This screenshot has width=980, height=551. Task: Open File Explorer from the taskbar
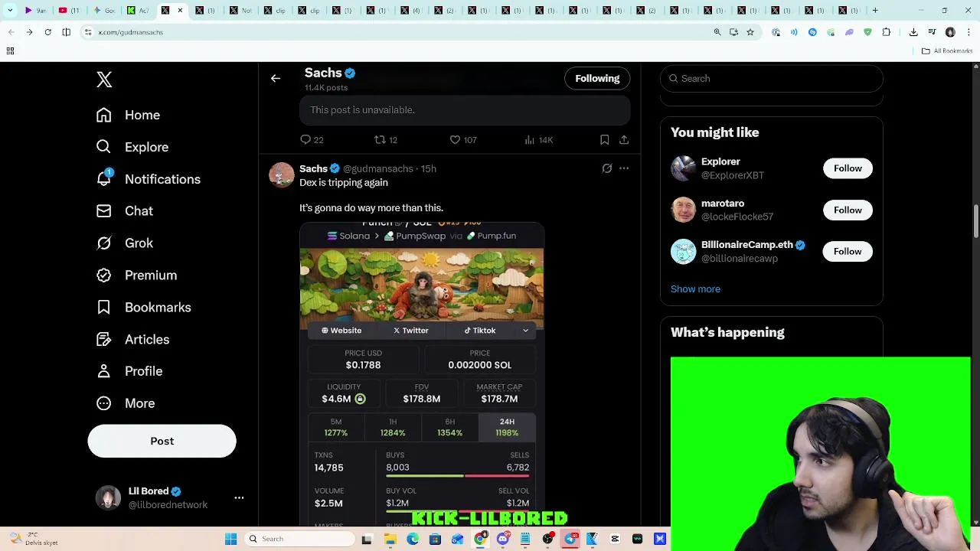coord(390,539)
